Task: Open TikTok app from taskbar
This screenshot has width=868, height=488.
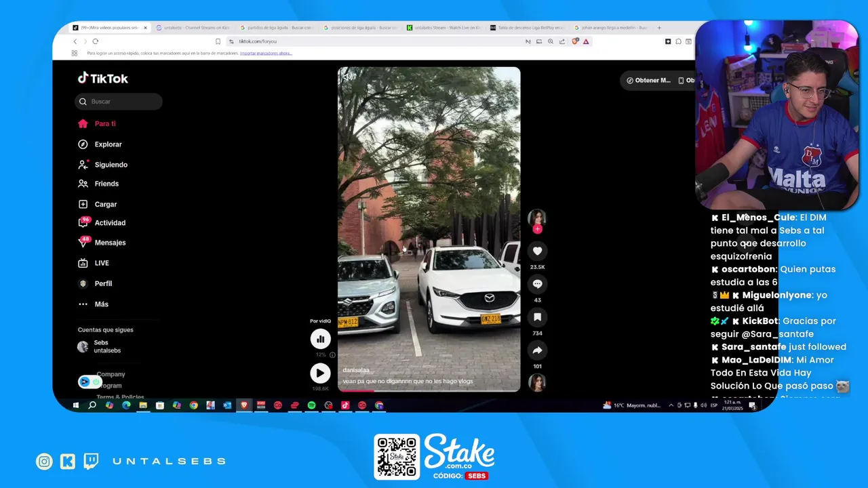Action: pyautogui.click(x=345, y=405)
